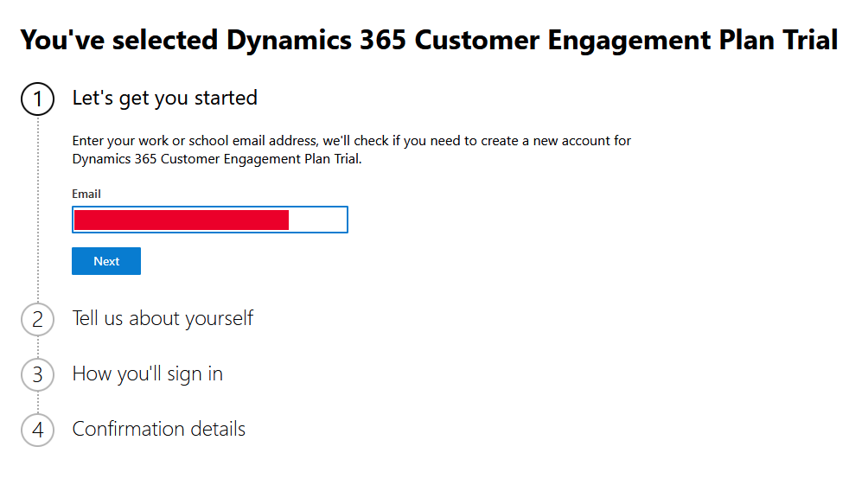Screen dimensions: 868x485
Task: Click the dotted connector between steps 3 and 4
Action: (x=38, y=402)
